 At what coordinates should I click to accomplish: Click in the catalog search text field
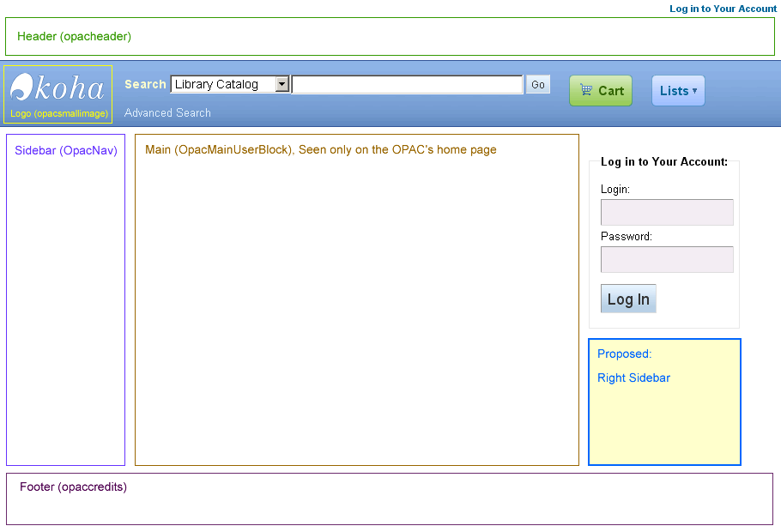407,84
